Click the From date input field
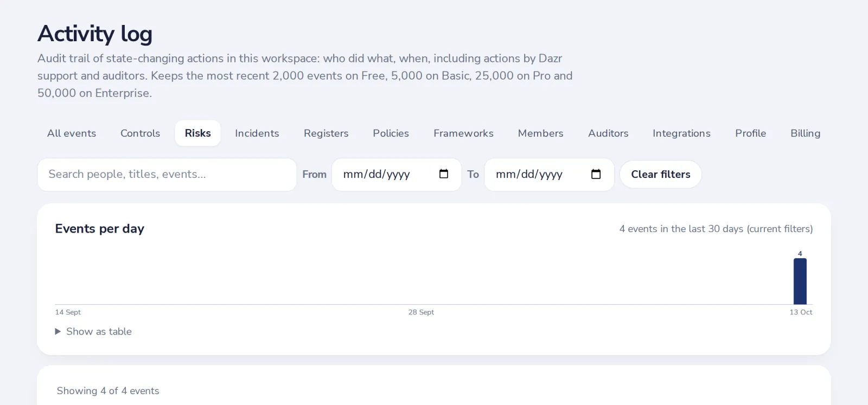This screenshot has height=405, width=868. point(397,175)
